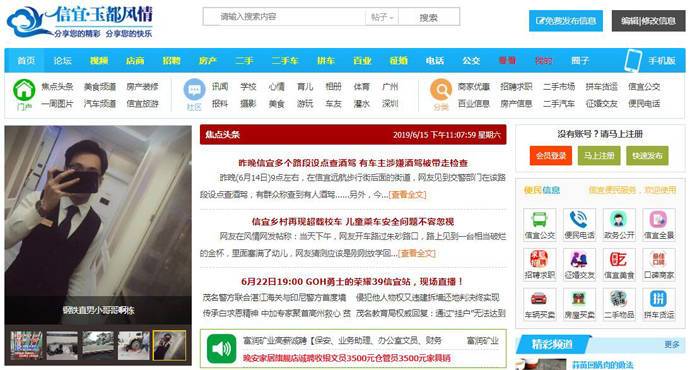Select the first slideshow thumbnail
This screenshot has width=690, height=370.
pyautogui.click(x=26, y=345)
